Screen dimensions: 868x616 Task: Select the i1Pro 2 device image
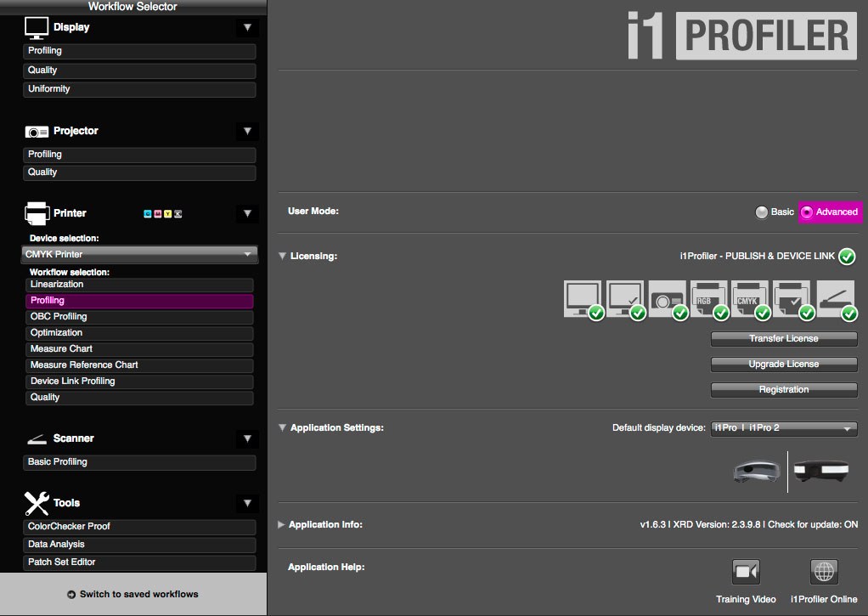click(x=822, y=472)
